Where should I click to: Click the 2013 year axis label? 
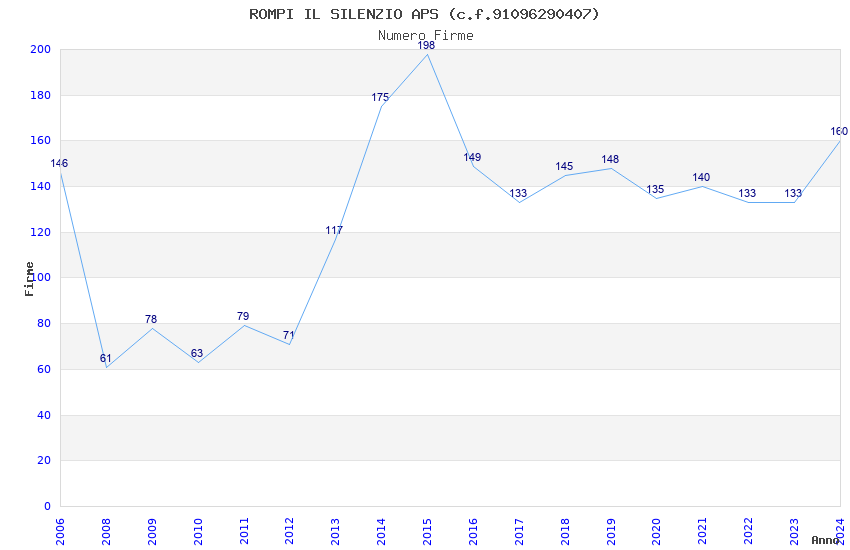point(336,531)
